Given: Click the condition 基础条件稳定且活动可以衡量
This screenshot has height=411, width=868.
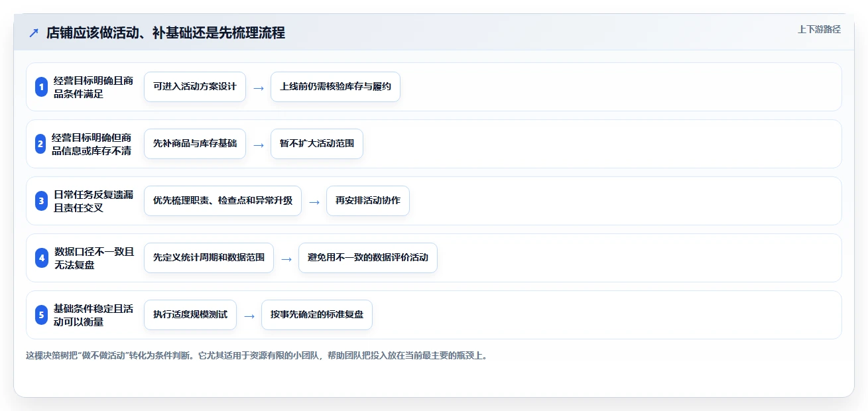Looking at the screenshot, I should (x=93, y=315).
